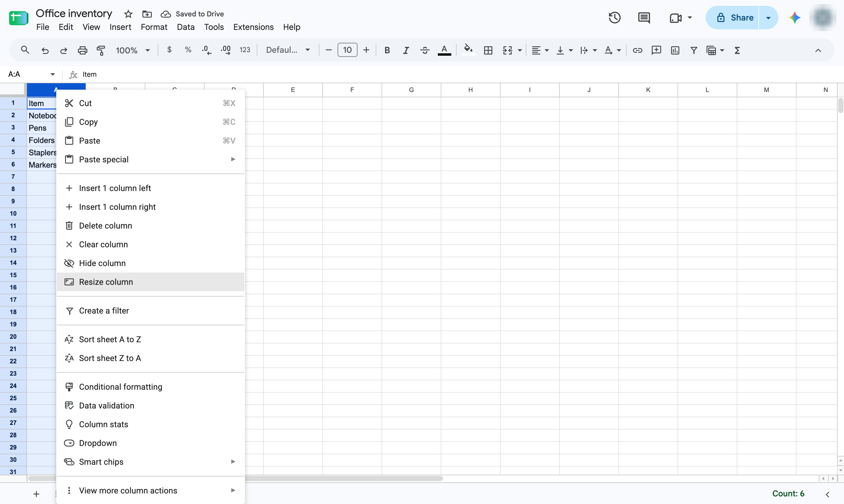Open the borders tool
Image resolution: width=844 pixels, height=504 pixels.
point(488,50)
